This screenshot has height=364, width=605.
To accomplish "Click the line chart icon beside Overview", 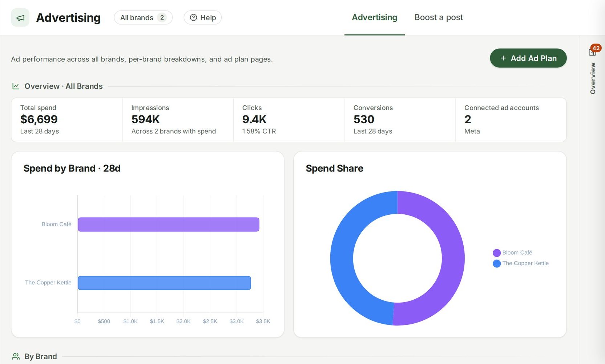I will point(16,86).
